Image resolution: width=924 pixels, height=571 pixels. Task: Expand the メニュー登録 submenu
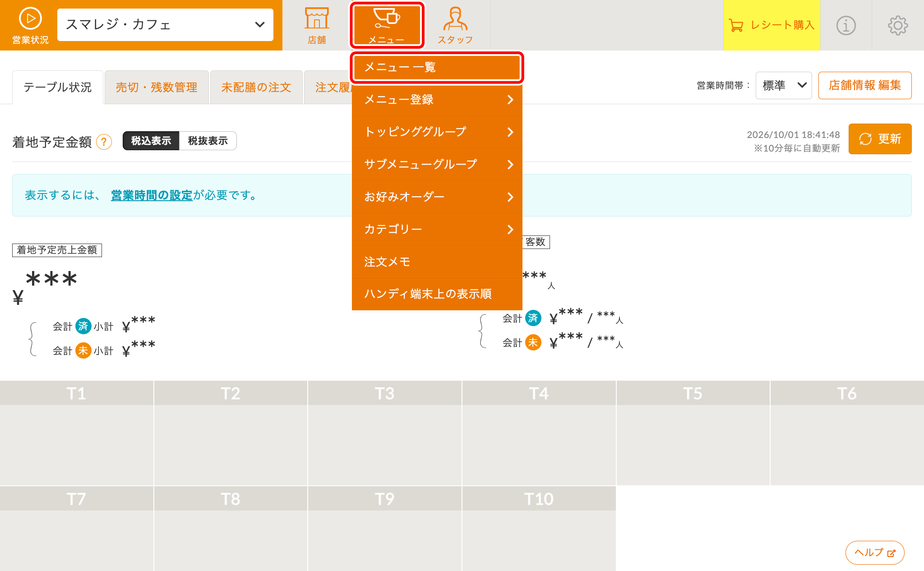pos(437,100)
